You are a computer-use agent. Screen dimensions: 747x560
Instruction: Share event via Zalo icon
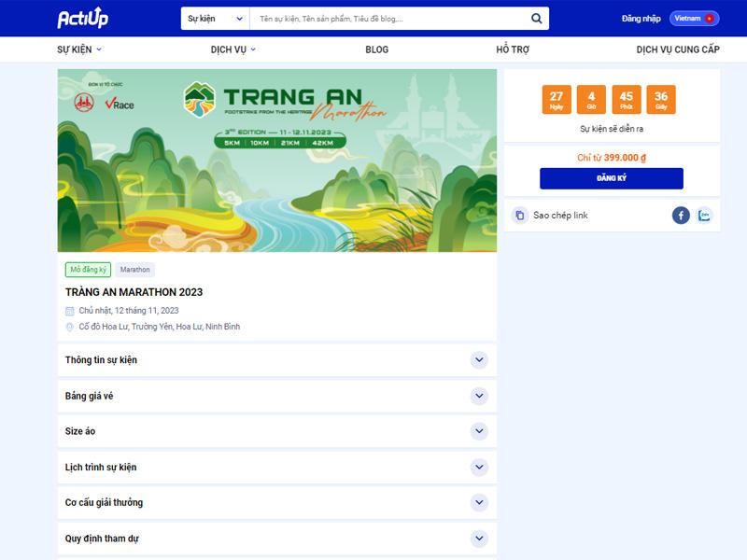click(x=704, y=216)
